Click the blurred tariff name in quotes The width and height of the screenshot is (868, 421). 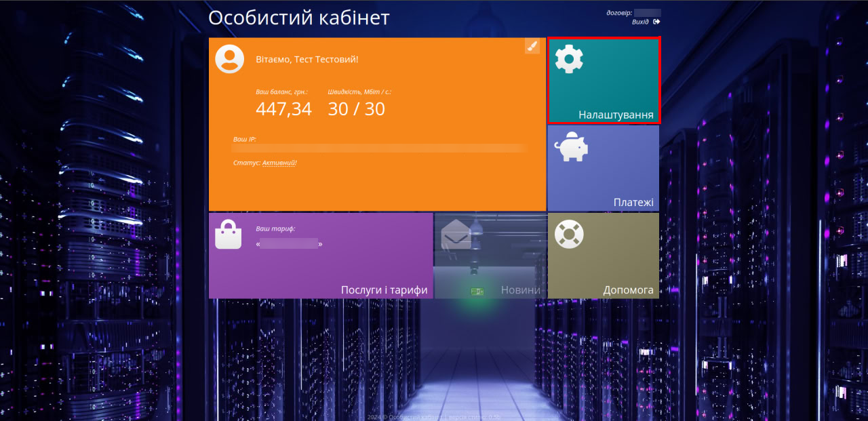289,243
